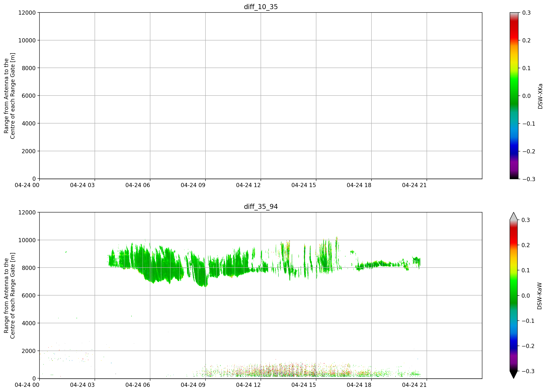Click the '04-24 12' label under the diff_10_35 plot
This screenshot has height=392, width=547.
coord(249,185)
